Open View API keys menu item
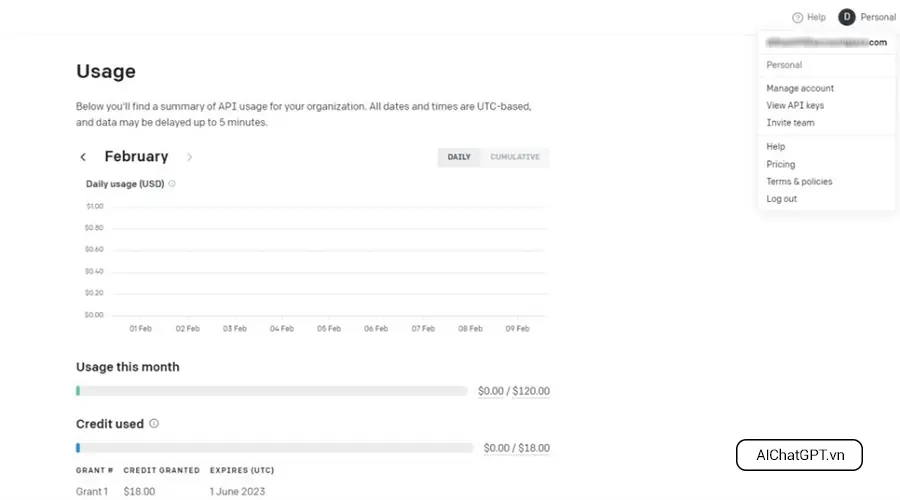The height and width of the screenshot is (500, 900). pos(795,105)
